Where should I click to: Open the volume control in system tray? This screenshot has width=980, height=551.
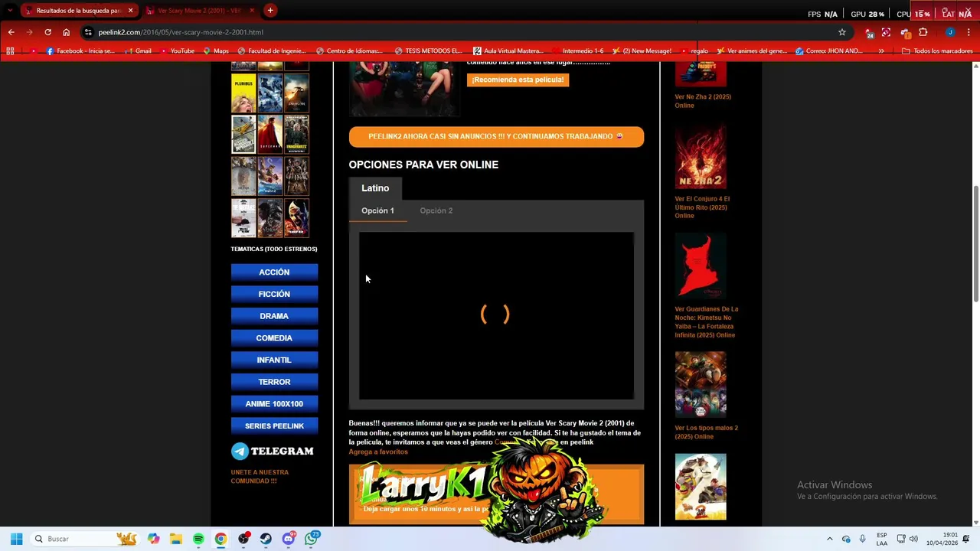[x=913, y=539]
